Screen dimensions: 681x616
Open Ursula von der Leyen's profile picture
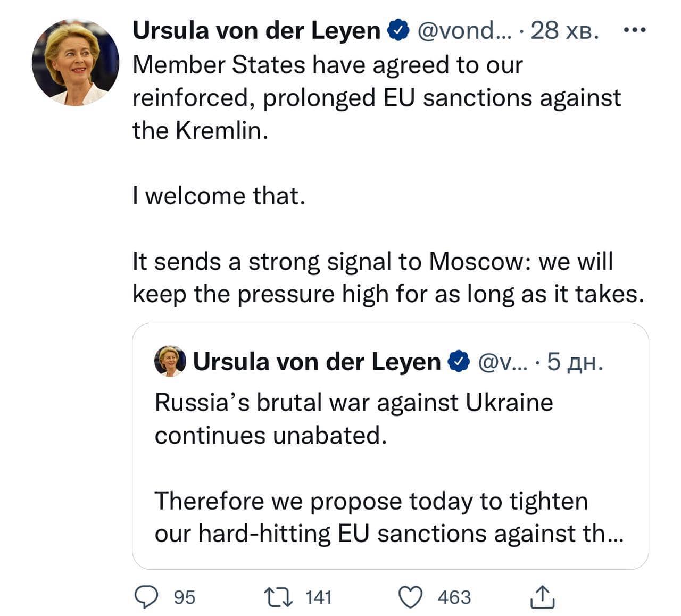point(75,62)
